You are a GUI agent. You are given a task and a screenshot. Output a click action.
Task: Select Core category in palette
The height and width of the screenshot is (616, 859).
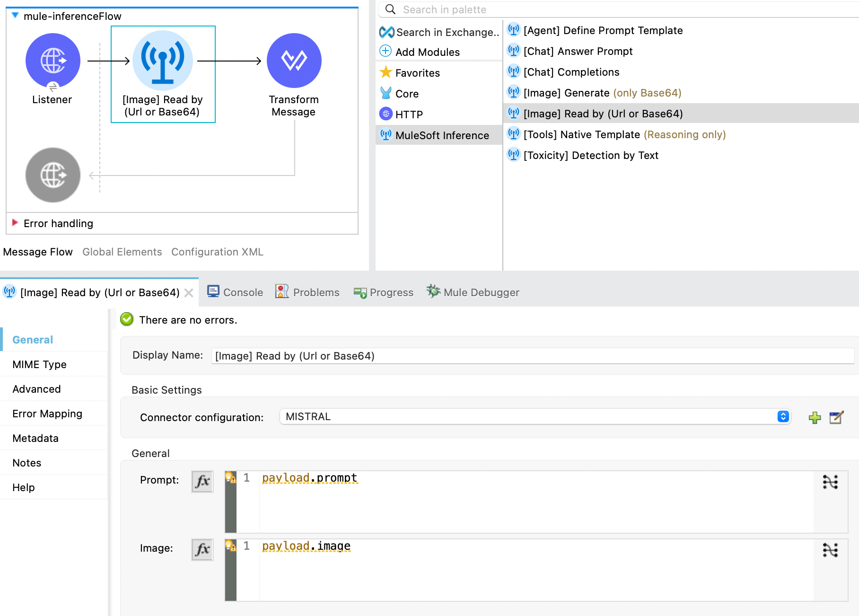tap(439, 94)
